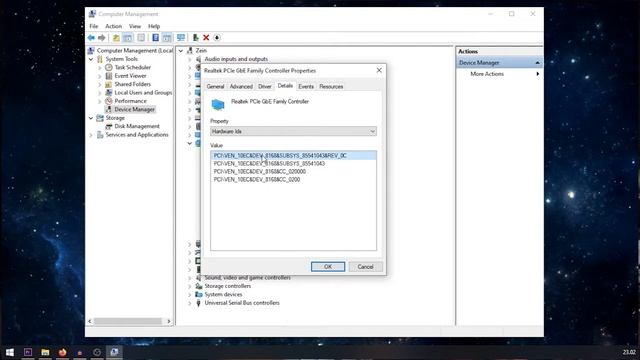This screenshot has height=360, width=640.
Task: Select System devices in device list
Action: click(223, 295)
